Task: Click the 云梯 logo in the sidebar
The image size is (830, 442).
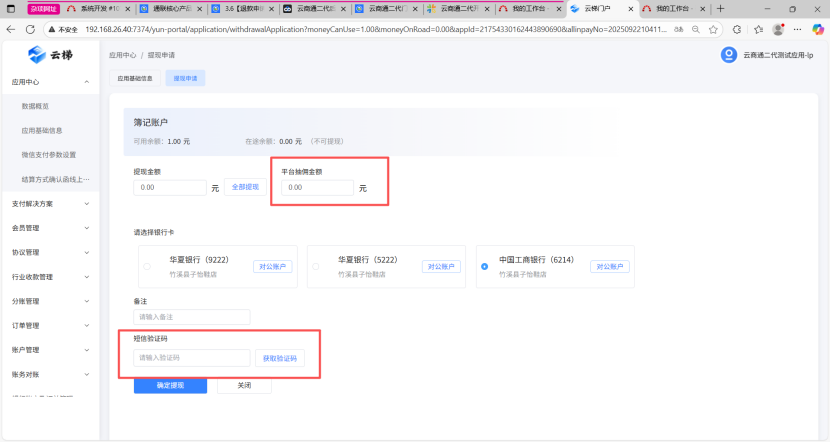Action: pyautogui.click(x=50, y=54)
